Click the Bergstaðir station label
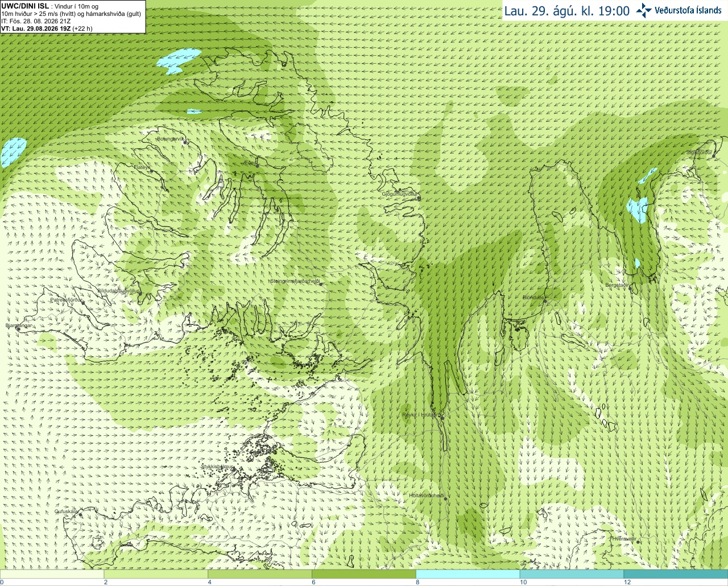The height and width of the screenshot is (586, 728). point(617,285)
